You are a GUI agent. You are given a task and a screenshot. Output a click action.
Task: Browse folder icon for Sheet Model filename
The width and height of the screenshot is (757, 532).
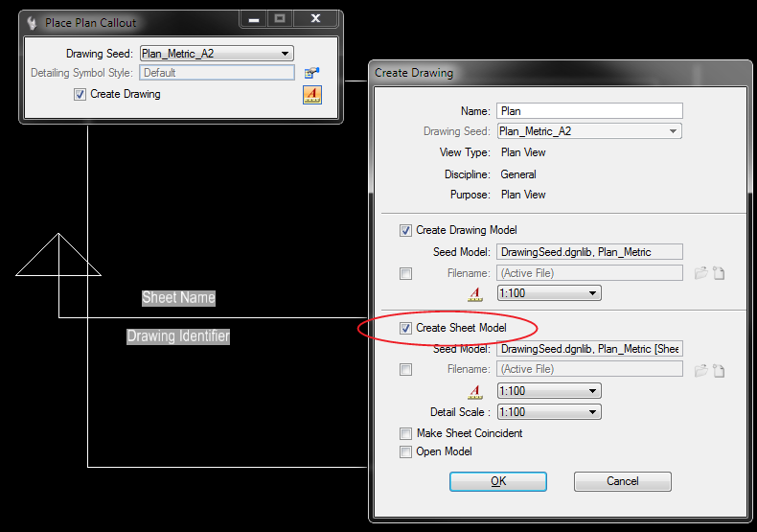pos(701,370)
